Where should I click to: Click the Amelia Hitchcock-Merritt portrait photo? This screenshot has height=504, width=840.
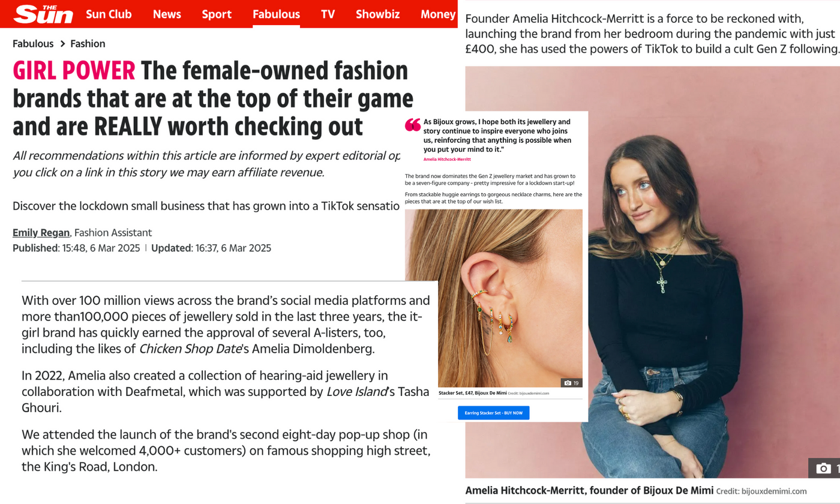(653, 272)
